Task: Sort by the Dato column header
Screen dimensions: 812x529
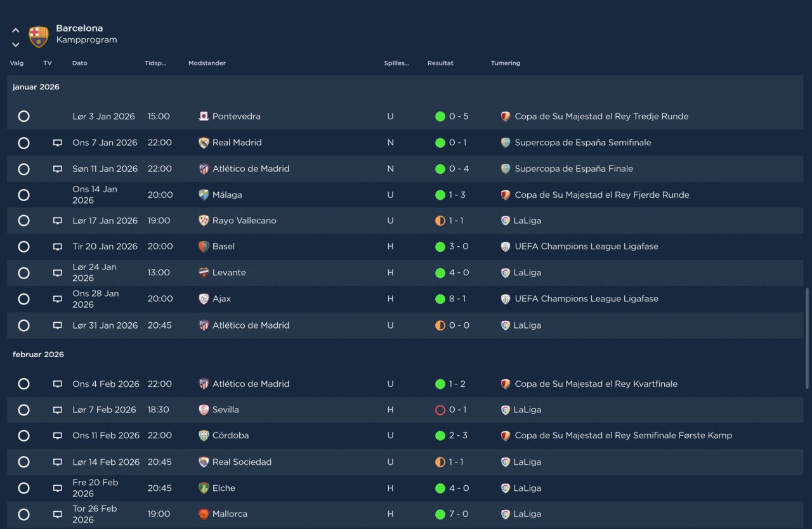Action: [x=80, y=63]
